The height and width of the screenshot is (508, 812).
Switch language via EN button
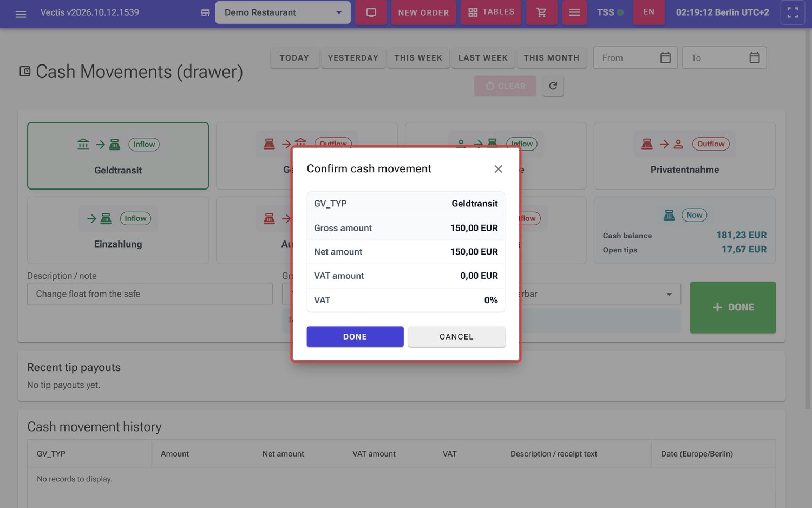click(649, 12)
